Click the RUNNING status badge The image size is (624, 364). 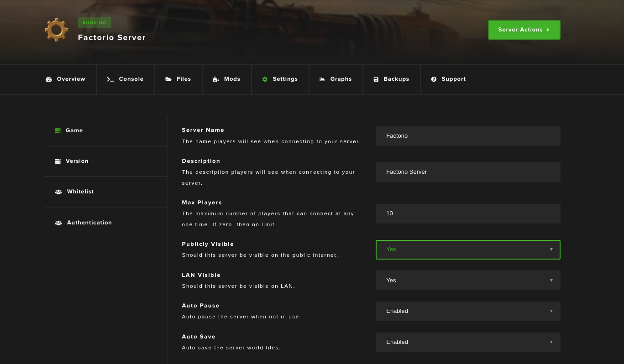(x=94, y=23)
